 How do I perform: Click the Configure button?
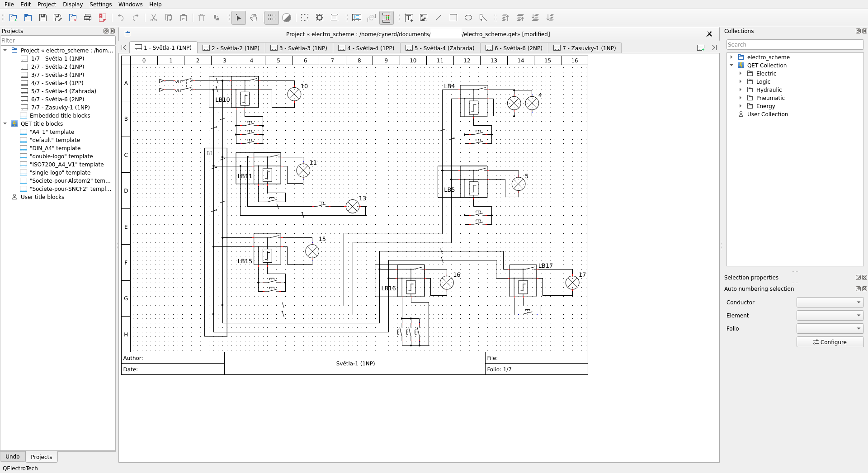pyautogui.click(x=830, y=342)
